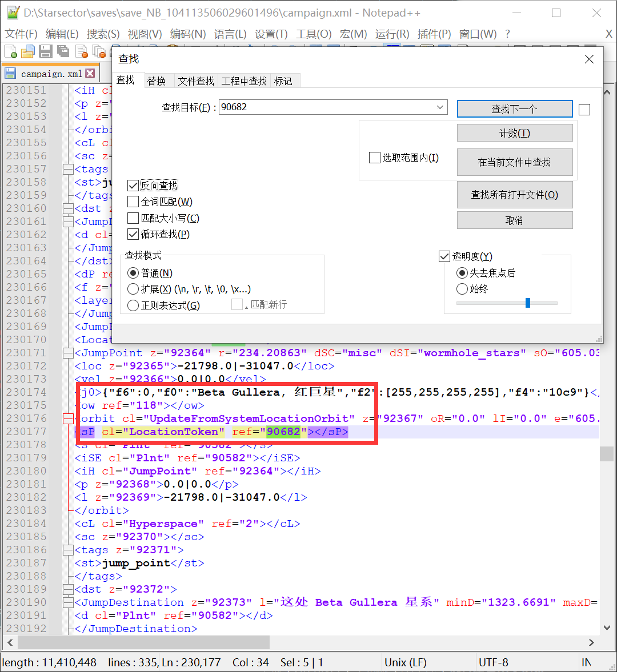This screenshot has height=672, width=617.
Task: Uncheck the 反向查找 checkbox
Action: point(133,186)
